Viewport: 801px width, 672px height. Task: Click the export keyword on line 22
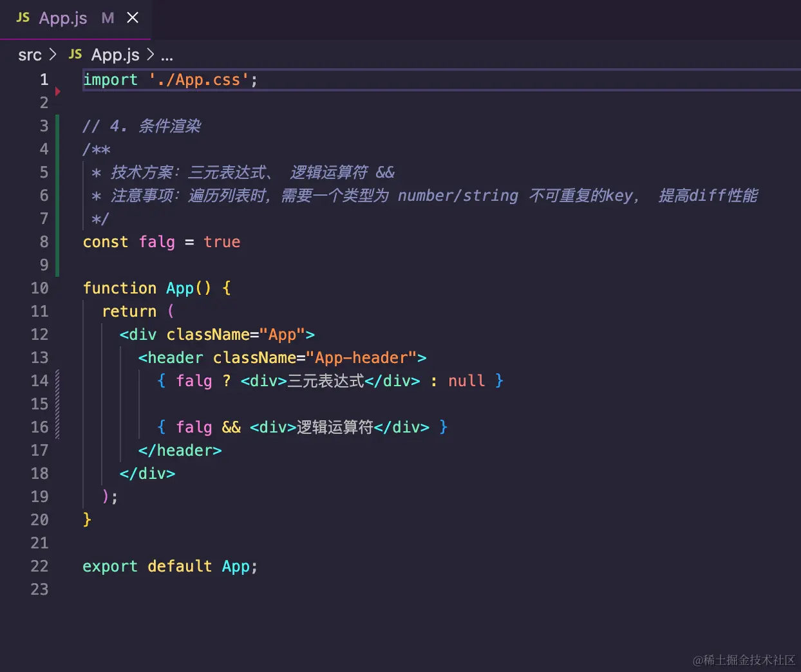110,566
